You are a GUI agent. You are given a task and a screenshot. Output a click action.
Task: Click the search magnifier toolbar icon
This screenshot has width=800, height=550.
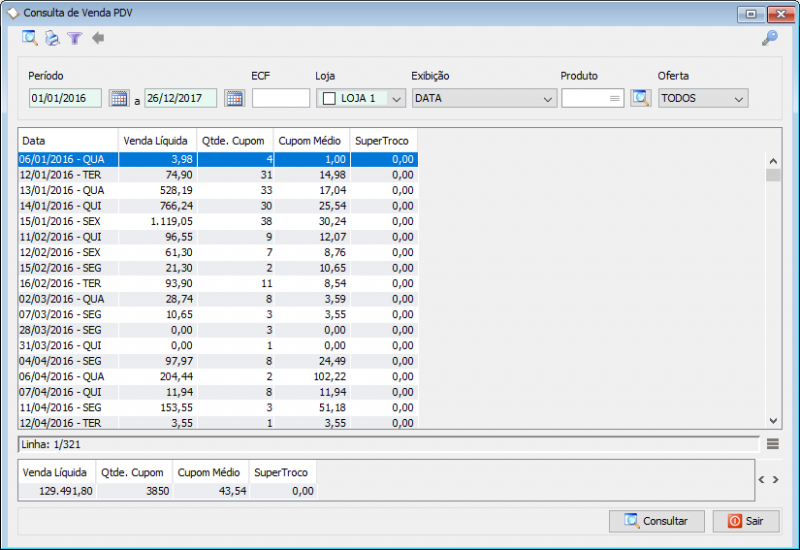click(30, 38)
